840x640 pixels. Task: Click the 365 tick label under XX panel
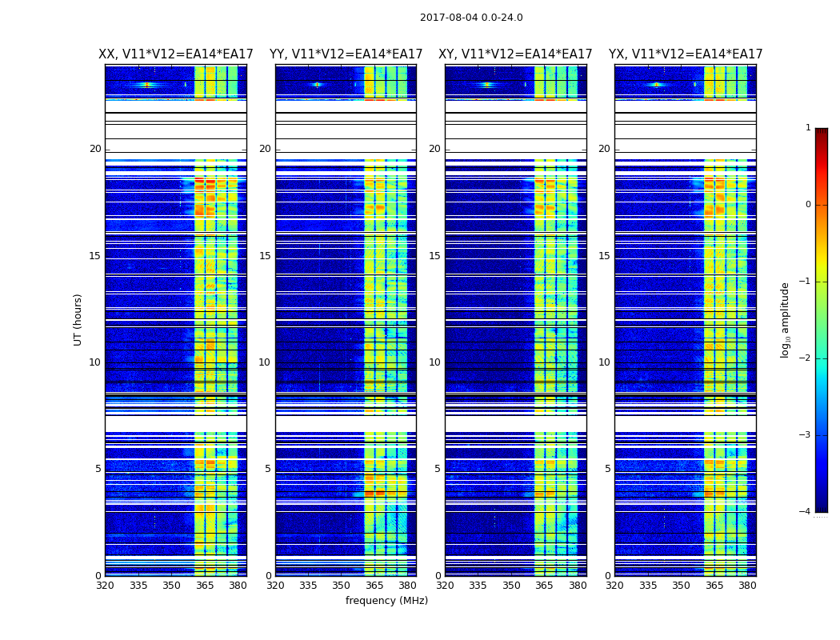(205, 586)
